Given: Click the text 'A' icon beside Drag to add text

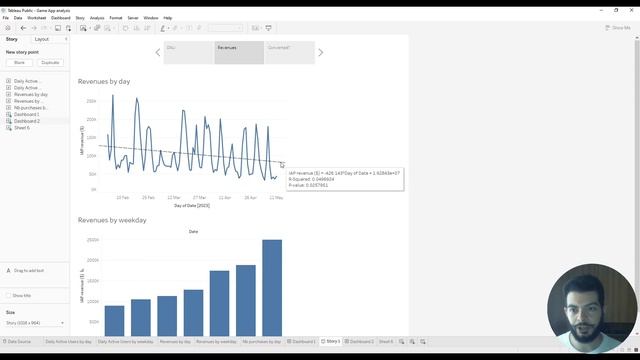Looking at the screenshot, I should click(x=8, y=271).
